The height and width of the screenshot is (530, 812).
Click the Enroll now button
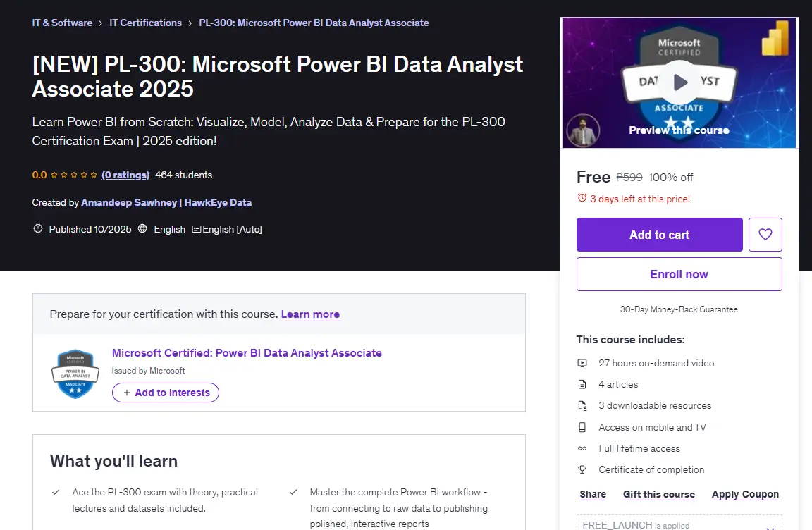(679, 274)
